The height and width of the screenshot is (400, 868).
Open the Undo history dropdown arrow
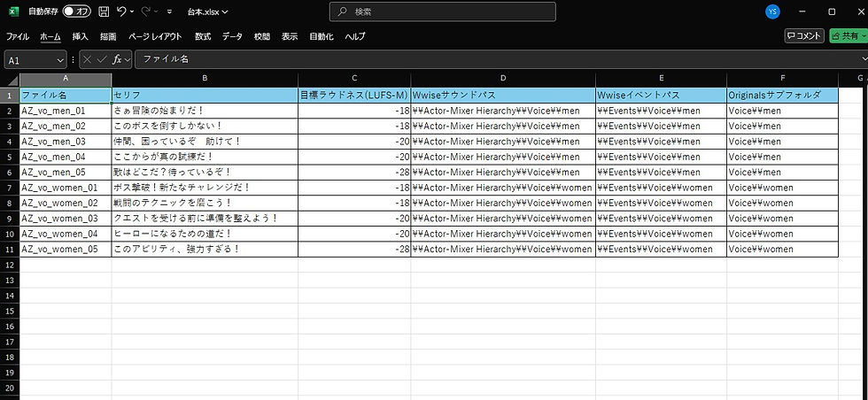pyautogui.click(x=132, y=12)
